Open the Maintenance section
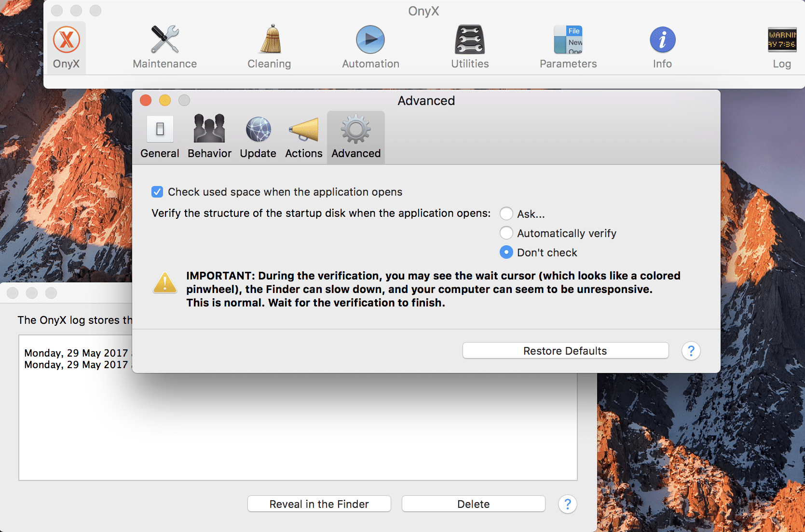Image resolution: width=805 pixels, height=532 pixels. [x=164, y=46]
